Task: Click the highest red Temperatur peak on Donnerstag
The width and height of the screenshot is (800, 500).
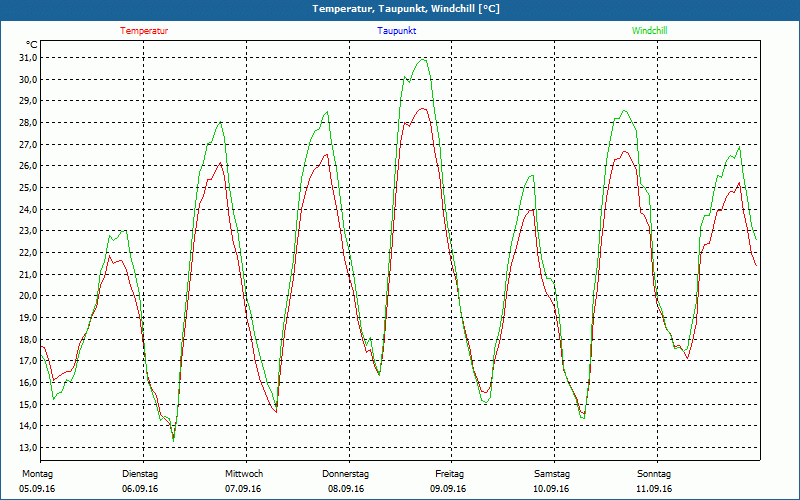Action: click(422, 108)
